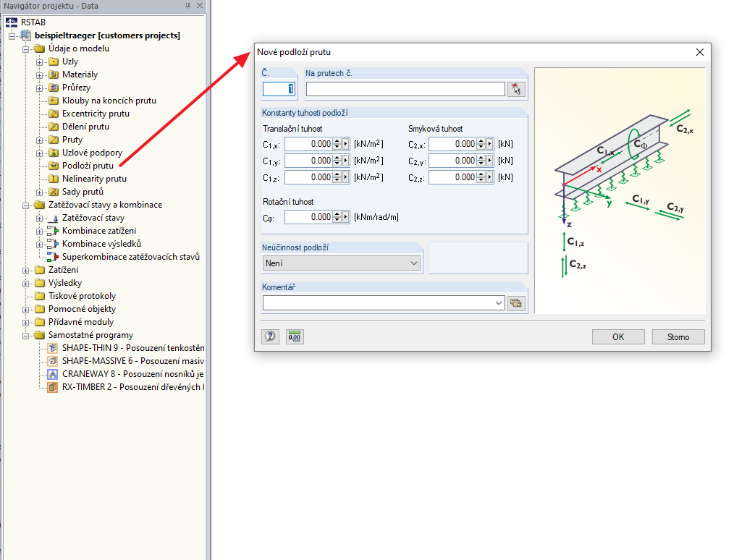This screenshot has height=560, width=747.
Task: Select Pomocné objekty tree item
Action: click(x=82, y=309)
